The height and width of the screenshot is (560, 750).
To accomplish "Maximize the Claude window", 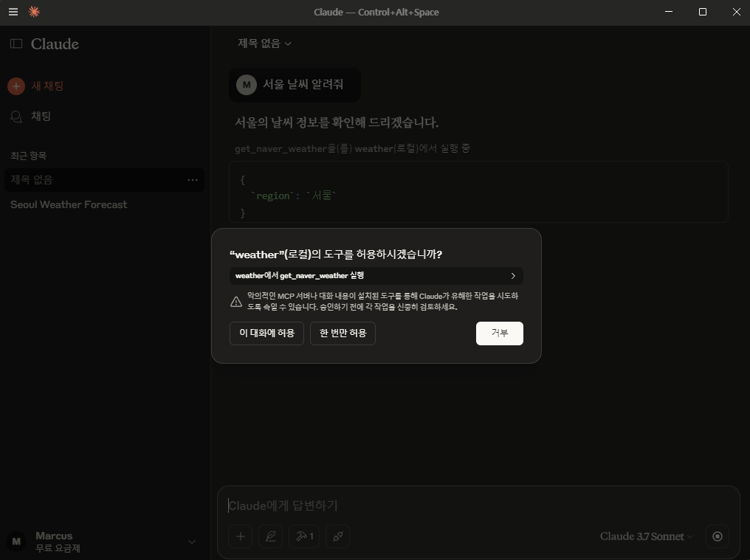I will pyautogui.click(x=703, y=12).
